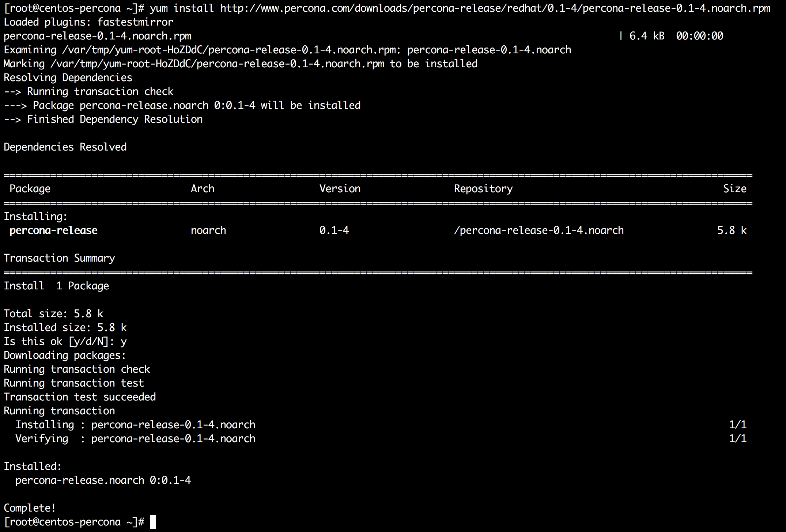Screen dimensions: 786x532
Task: Click the 'Is this ok [y/d/N]: y' prompt
Action: [x=65, y=341]
